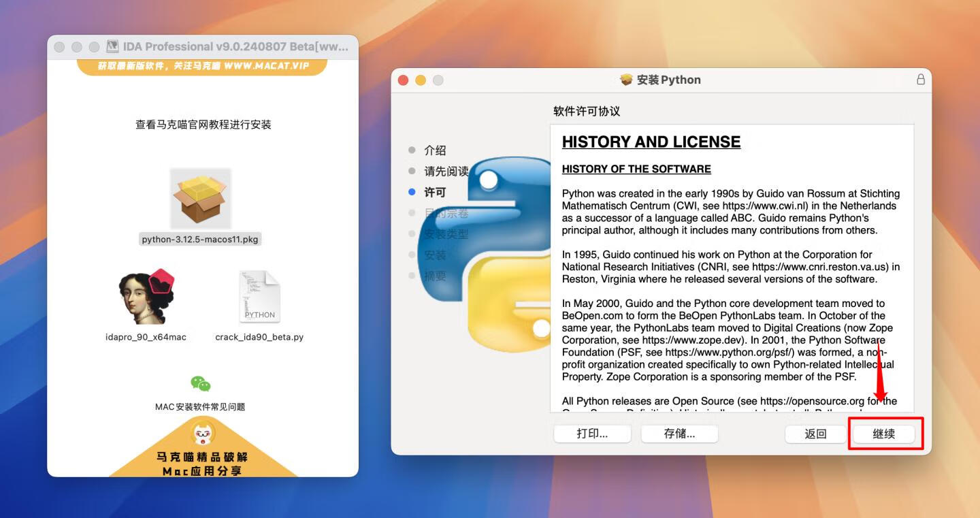Select the 安装类型 step in the sidebar
Viewport: 980px width, 518px height.
446,234
